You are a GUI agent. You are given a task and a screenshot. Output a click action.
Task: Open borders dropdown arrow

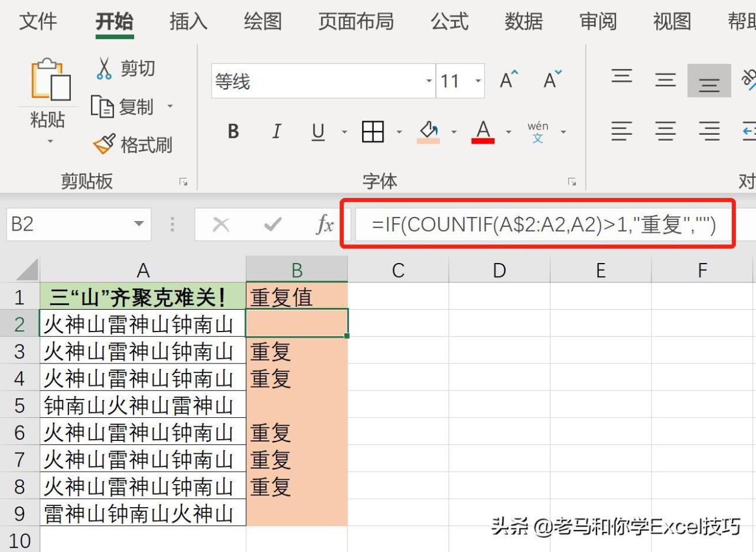click(x=399, y=132)
